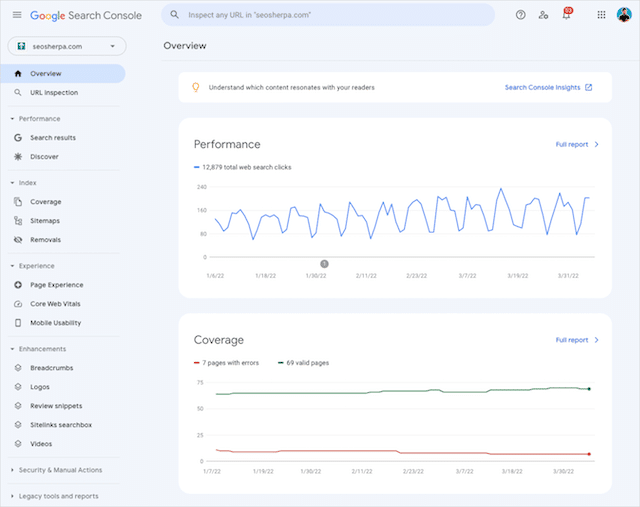Click green endpoint dot on Coverage chart
The width and height of the screenshot is (640, 507).
[x=589, y=389]
